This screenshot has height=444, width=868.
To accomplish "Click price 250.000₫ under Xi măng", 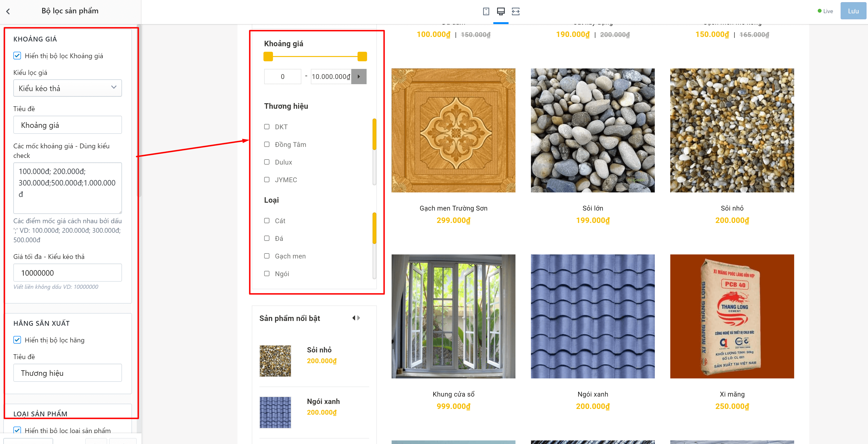I will (732, 406).
